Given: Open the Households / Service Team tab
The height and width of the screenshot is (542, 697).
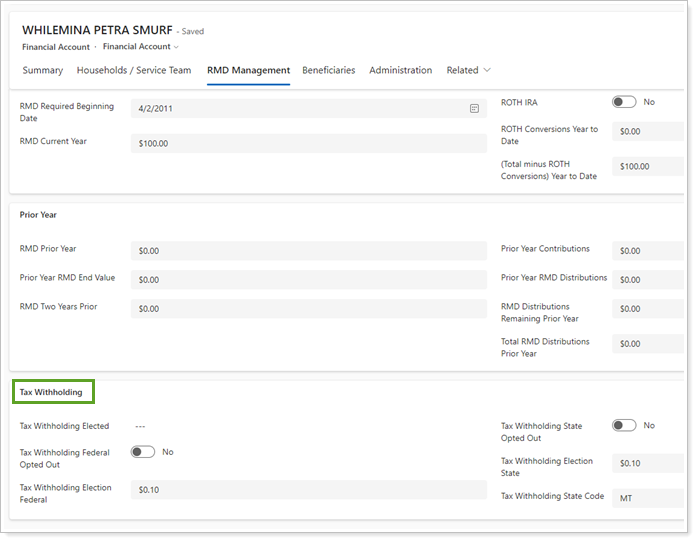Looking at the screenshot, I should tap(134, 71).
